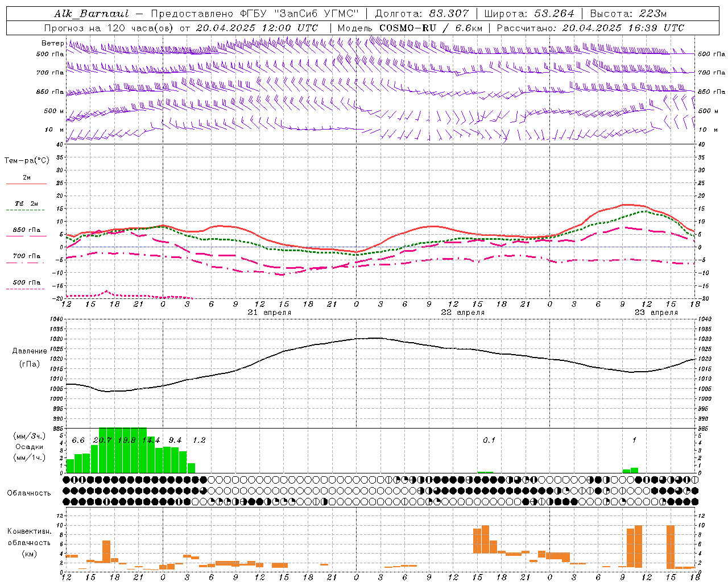Click the 14.4 precipitation total

pos(151,440)
